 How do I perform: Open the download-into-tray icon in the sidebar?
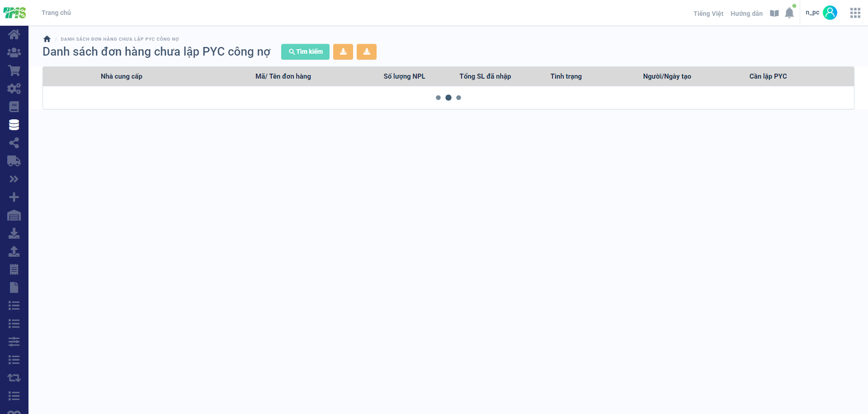tap(14, 233)
